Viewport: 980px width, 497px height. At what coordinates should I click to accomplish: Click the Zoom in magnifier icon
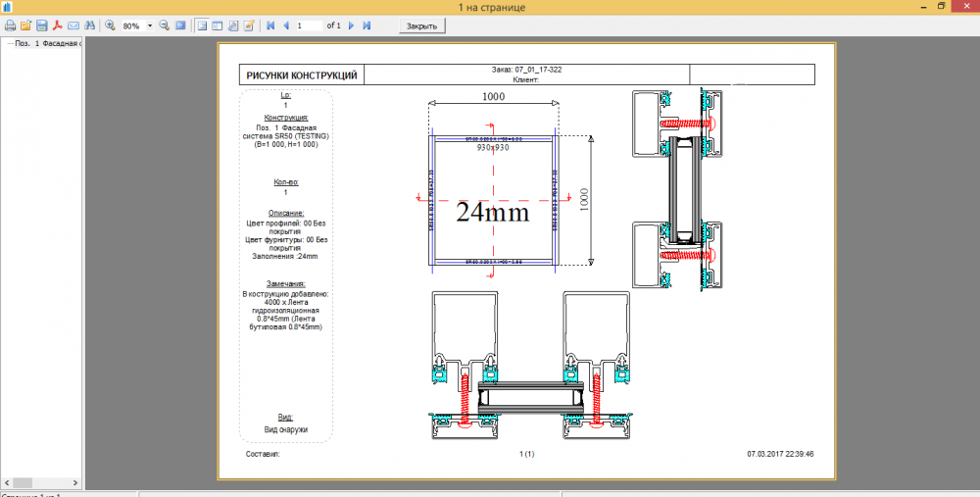point(110,25)
